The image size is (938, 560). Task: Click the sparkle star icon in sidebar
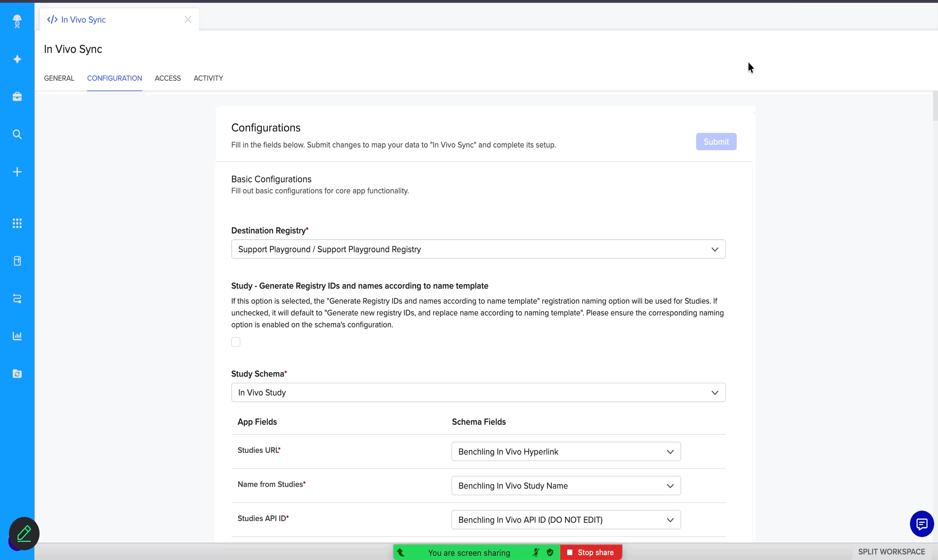17,59
